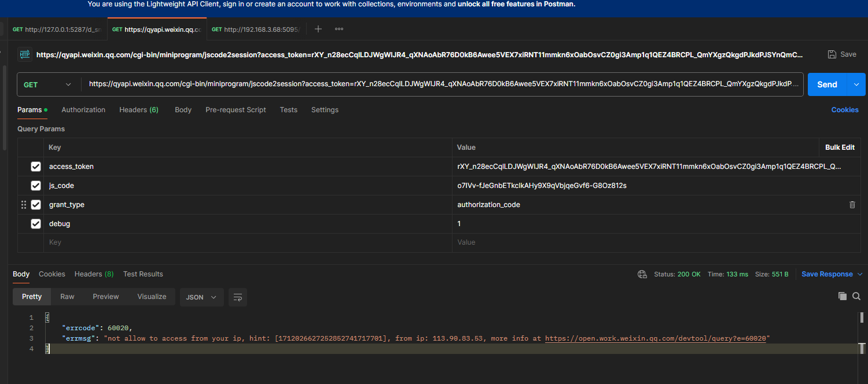The height and width of the screenshot is (384, 868).
Task: Click the grant_type key cell
Action: coord(248,205)
